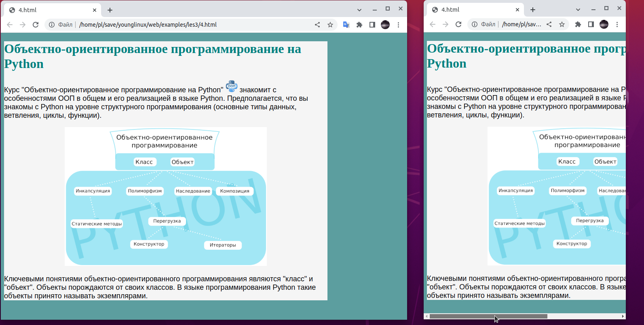Click the address bar URL in left window
This screenshot has height=325, width=644.
coord(148,25)
